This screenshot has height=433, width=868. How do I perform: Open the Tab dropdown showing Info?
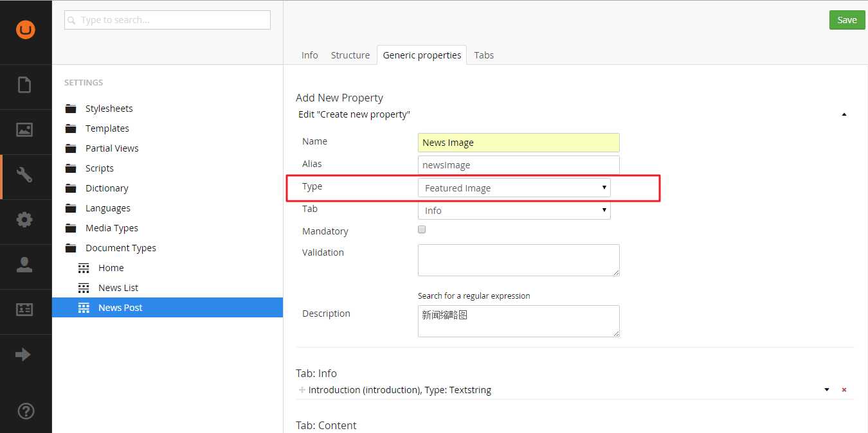[x=514, y=210]
